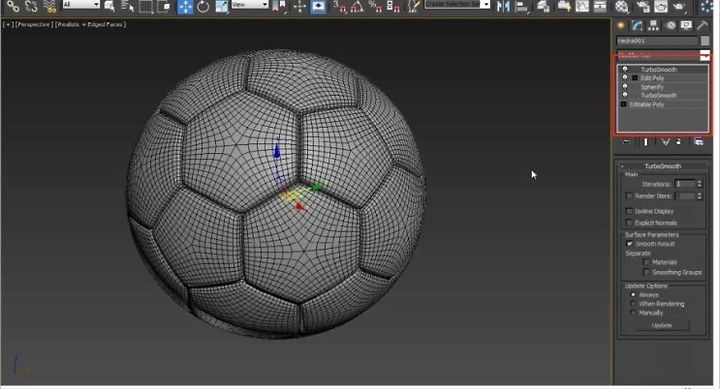Toggle the Spherify modifier lightbulb
The width and height of the screenshot is (720, 389).
click(624, 86)
